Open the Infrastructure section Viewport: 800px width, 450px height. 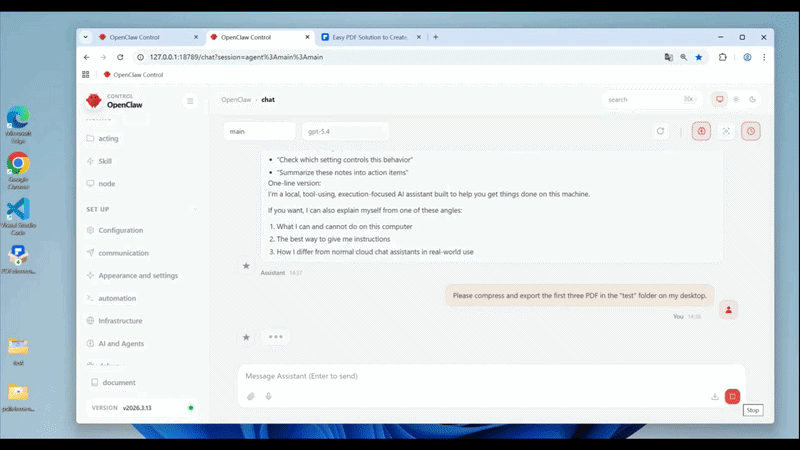(120, 321)
